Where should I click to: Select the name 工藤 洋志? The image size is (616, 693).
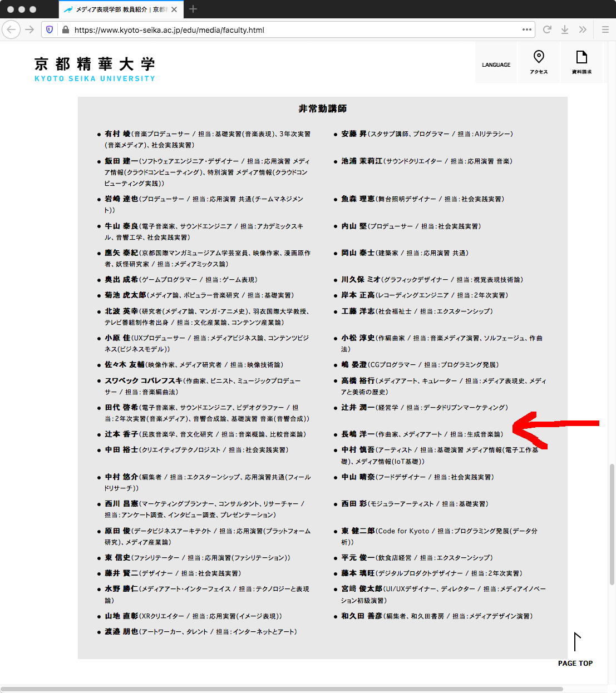[358, 311]
